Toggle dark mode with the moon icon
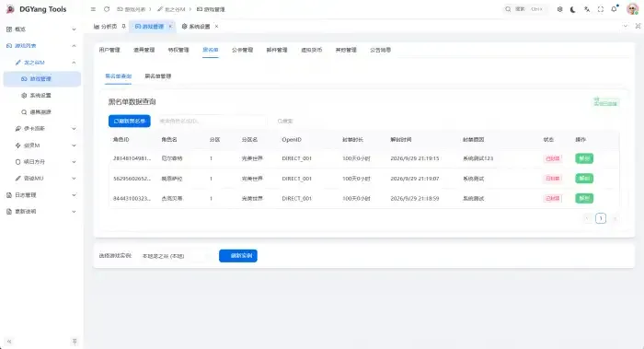The image size is (644, 349). click(x=573, y=9)
